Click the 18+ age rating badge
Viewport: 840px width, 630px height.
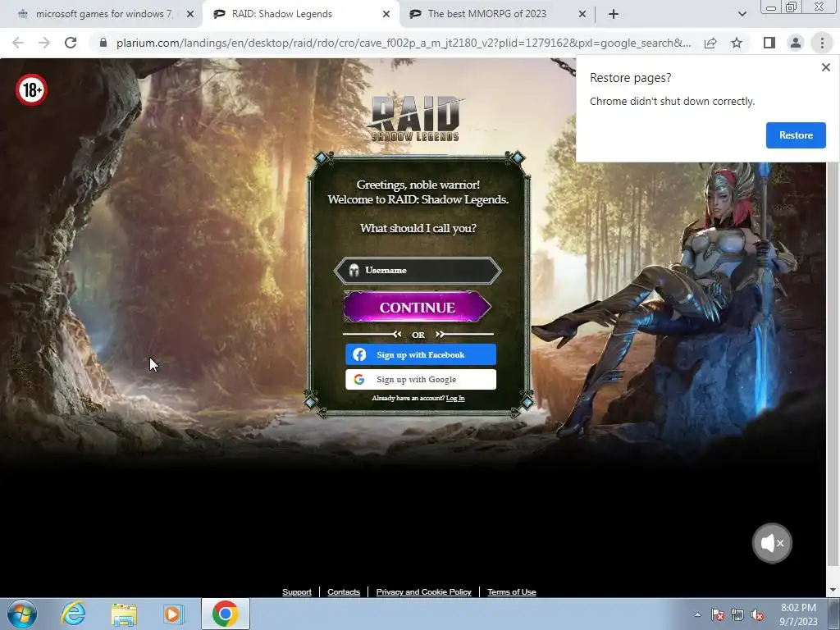(x=32, y=89)
